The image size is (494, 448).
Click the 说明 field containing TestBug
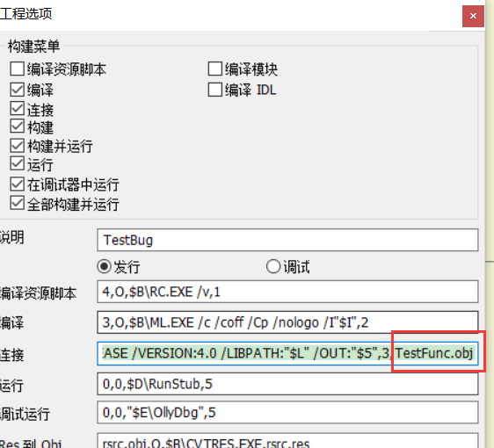[287, 240]
